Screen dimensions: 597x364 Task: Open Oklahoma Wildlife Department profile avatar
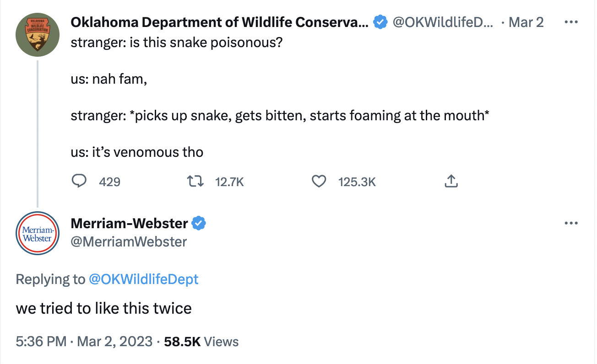37,35
